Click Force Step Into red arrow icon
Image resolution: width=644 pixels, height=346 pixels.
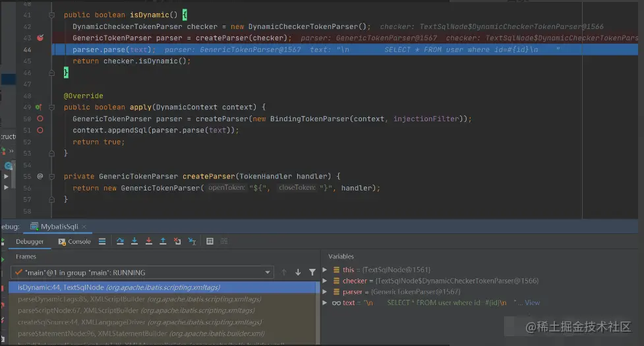pyautogui.click(x=149, y=241)
